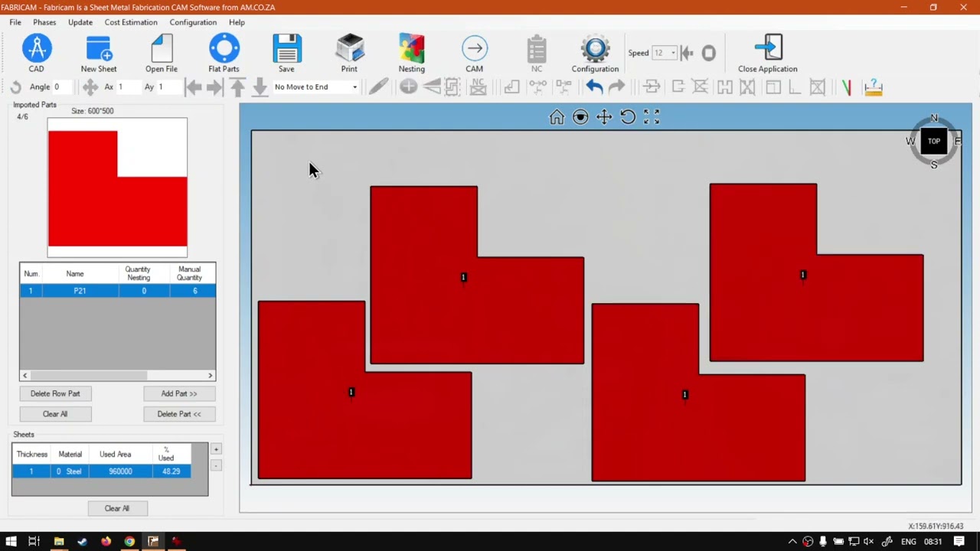The width and height of the screenshot is (980, 551).
Task: Click the Delete Row Part button
Action: pyautogui.click(x=55, y=393)
